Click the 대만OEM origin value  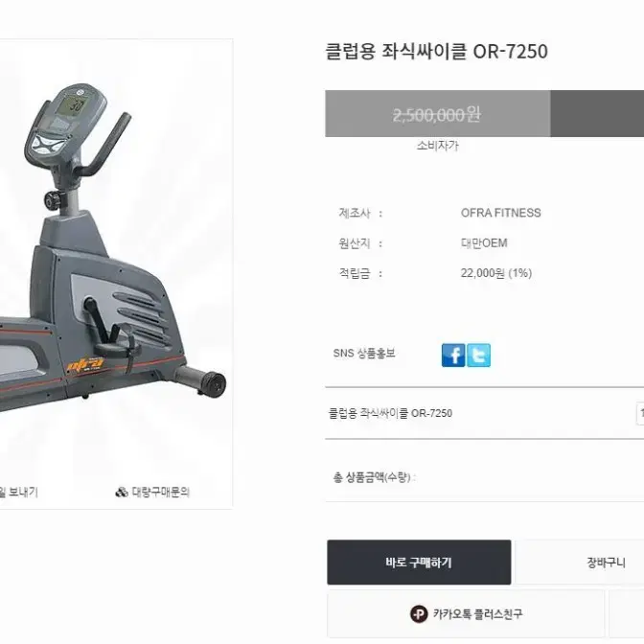484,243
